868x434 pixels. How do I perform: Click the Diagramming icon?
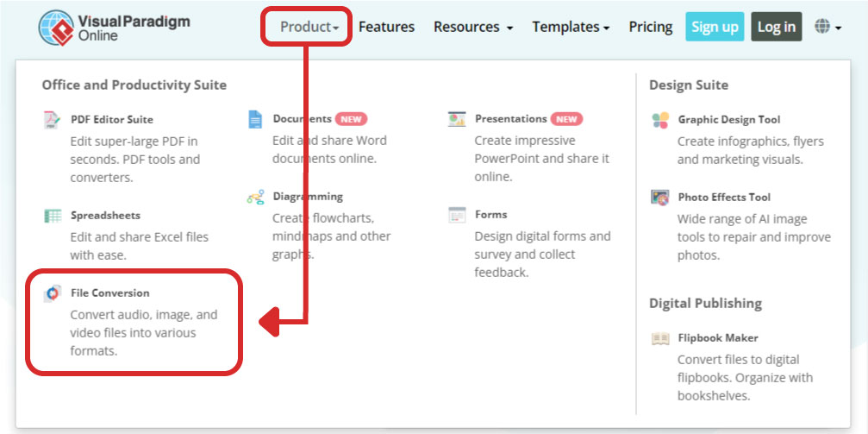point(255,197)
